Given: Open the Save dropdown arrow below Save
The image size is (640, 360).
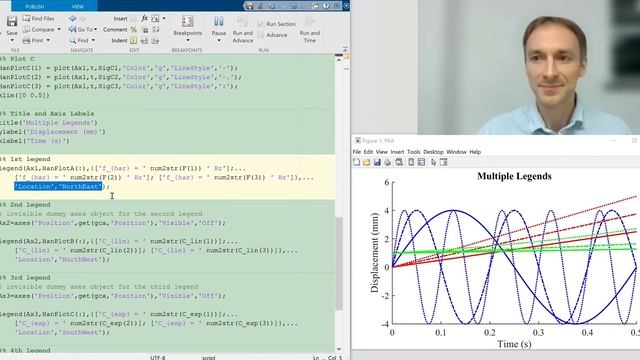Looking at the screenshot, I should pos(12,40).
